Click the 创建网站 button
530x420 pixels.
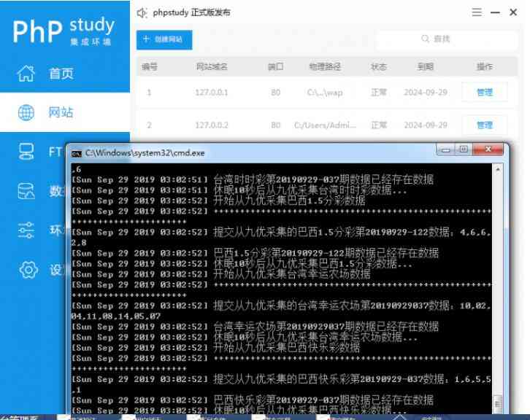click(164, 40)
